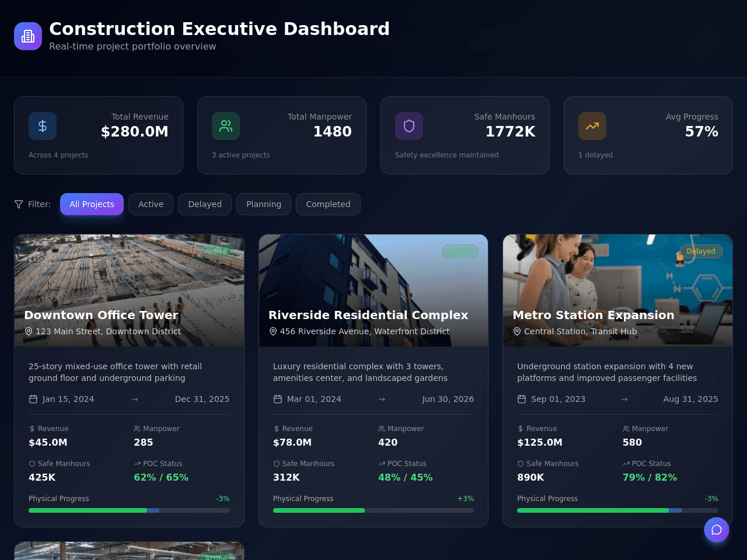
Task: Click the Downtown Office Tower progress bar
Action: (x=129, y=510)
